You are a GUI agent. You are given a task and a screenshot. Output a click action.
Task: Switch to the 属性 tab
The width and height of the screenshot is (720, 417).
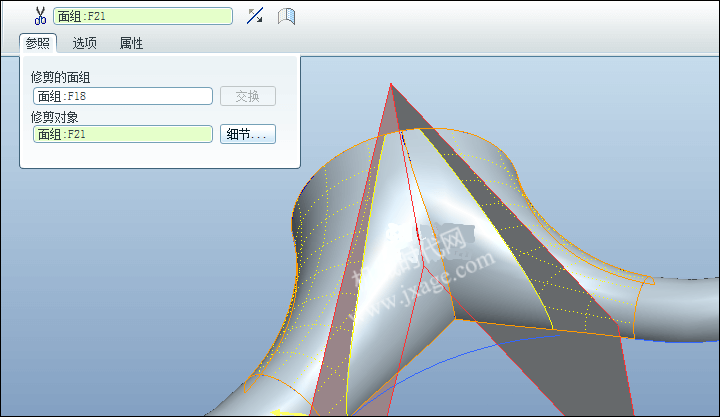131,43
